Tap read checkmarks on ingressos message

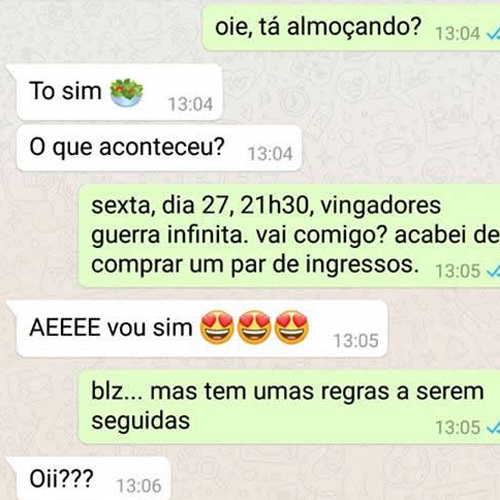[x=493, y=271]
